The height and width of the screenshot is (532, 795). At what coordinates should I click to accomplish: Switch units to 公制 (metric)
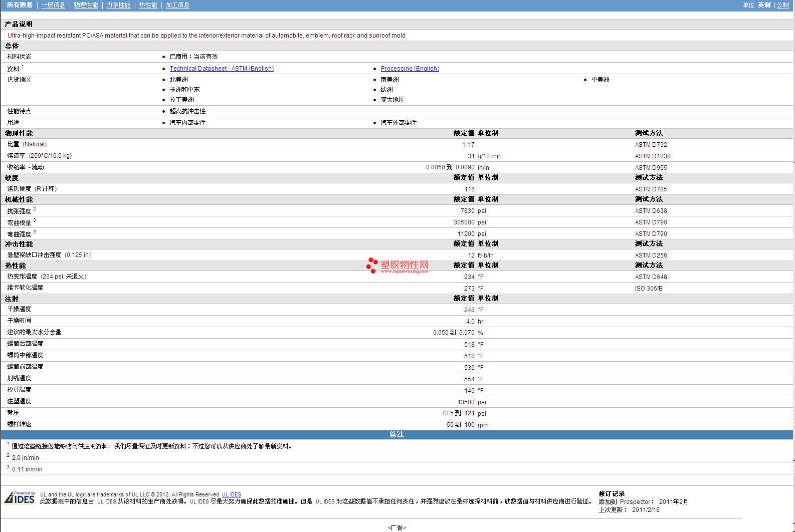coord(782,5)
